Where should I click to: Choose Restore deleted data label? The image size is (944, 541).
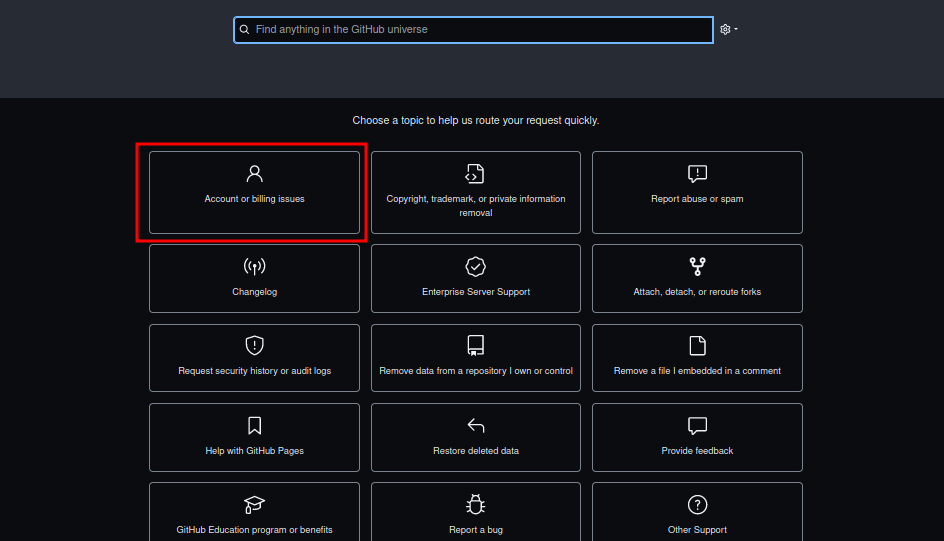point(476,451)
